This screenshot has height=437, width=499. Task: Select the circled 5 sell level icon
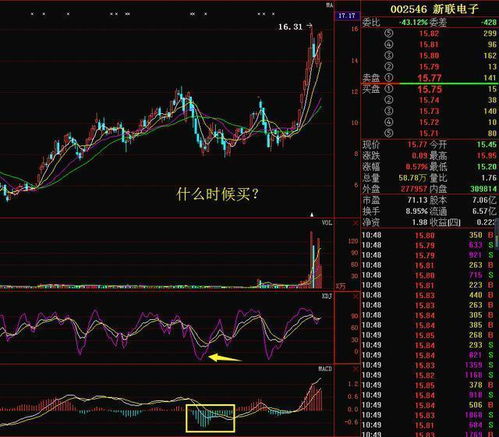coord(389,33)
